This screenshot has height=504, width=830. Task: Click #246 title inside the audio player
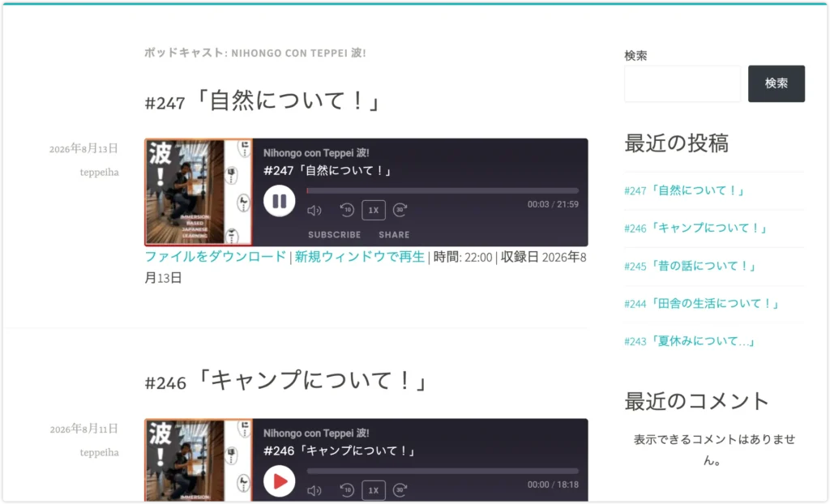(x=340, y=451)
